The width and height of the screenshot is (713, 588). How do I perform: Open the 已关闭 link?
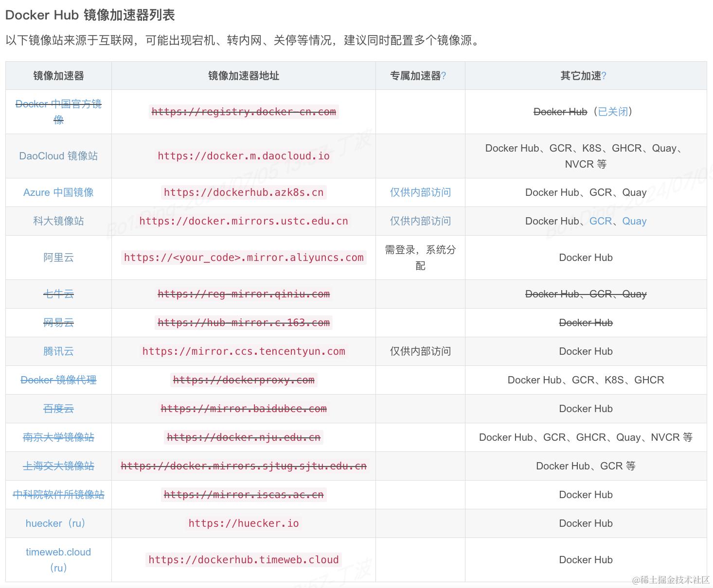click(x=613, y=112)
